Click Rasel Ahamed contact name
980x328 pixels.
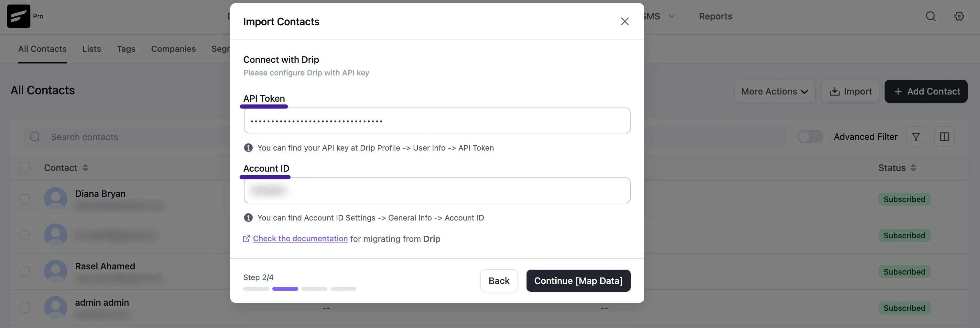[105, 266]
